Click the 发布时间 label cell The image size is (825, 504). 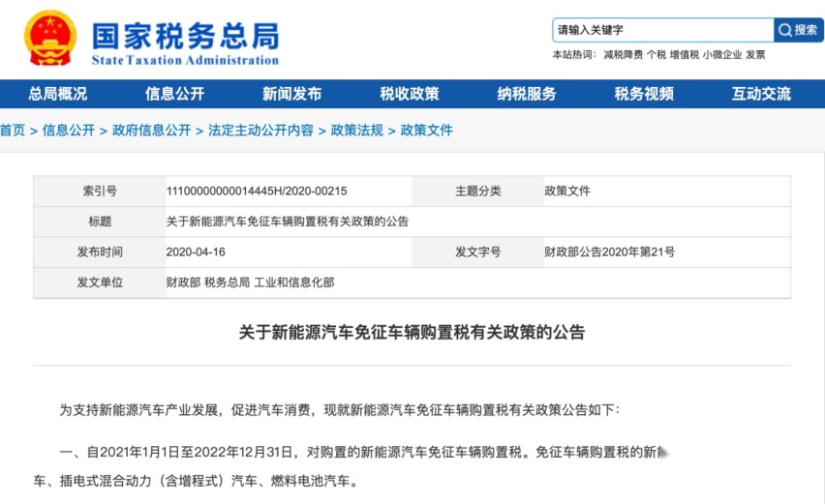click(x=100, y=252)
